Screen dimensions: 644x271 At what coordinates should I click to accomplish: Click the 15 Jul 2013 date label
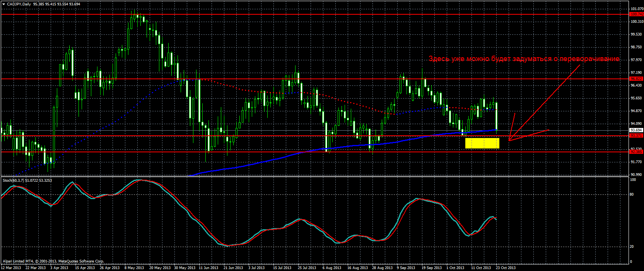coord(282,268)
